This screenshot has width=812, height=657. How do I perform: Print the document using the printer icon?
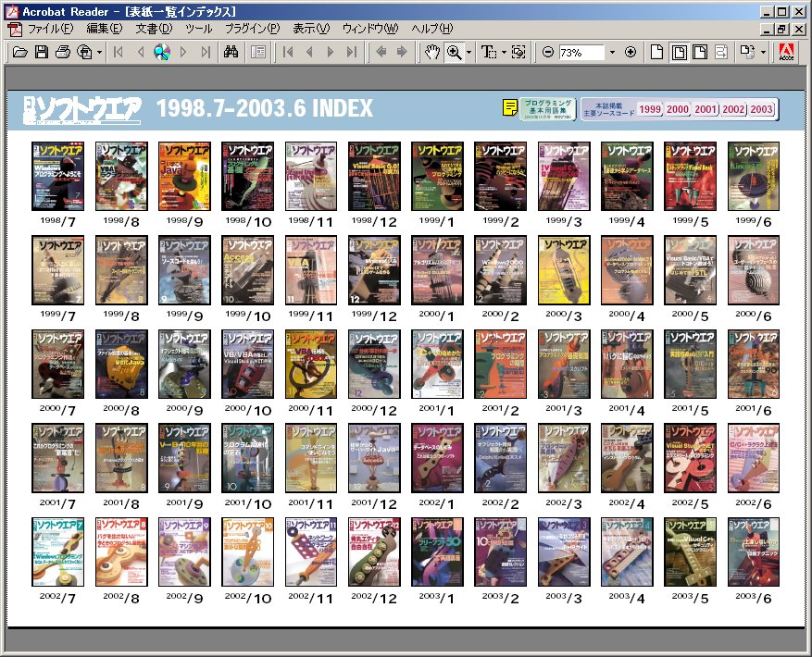click(63, 52)
